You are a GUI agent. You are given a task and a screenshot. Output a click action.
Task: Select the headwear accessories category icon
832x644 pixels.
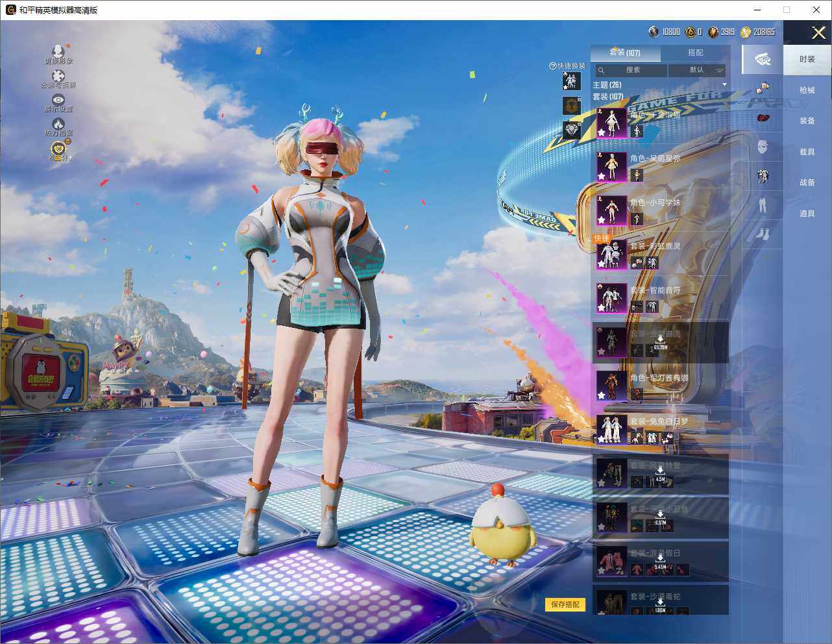tap(763, 87)
